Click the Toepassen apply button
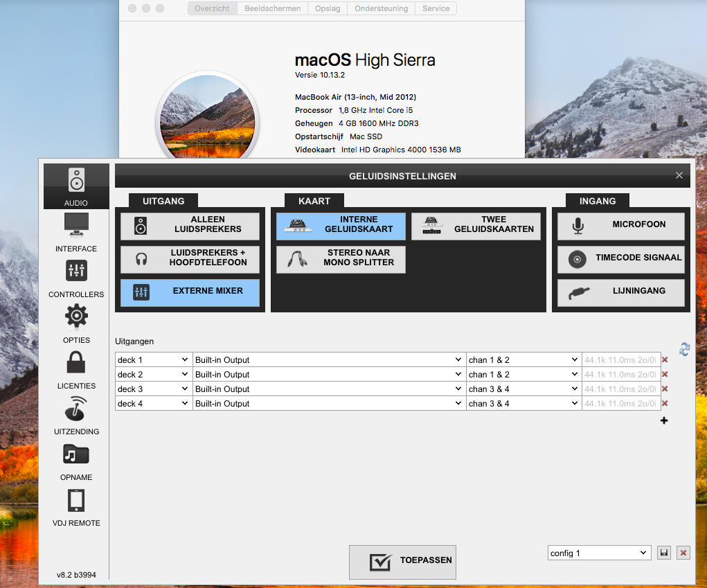This screenshot has width=707, height=588. coord(402,562)
